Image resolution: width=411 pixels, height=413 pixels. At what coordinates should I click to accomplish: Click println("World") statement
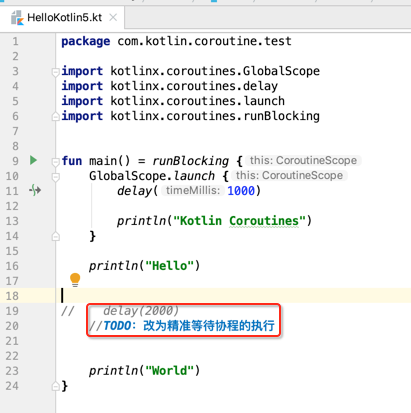click(x=144, y=370)
